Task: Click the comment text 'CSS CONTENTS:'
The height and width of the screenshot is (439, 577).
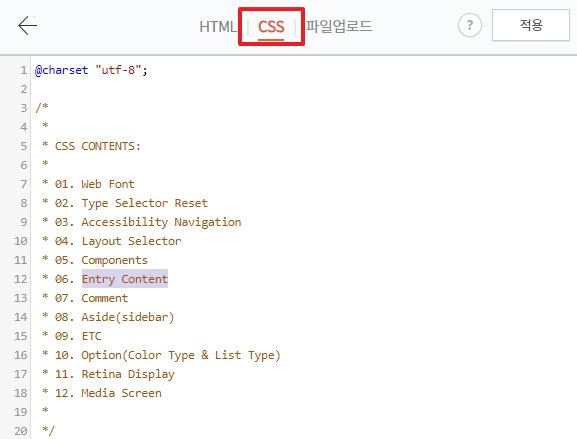Action: coord(98,146)
